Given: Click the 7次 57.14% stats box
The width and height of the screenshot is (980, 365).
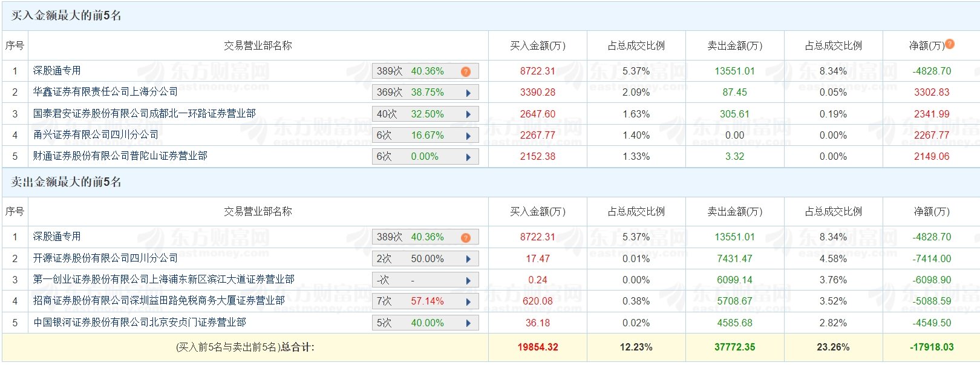Looking at the screenshot, I should tap(425, 301).
